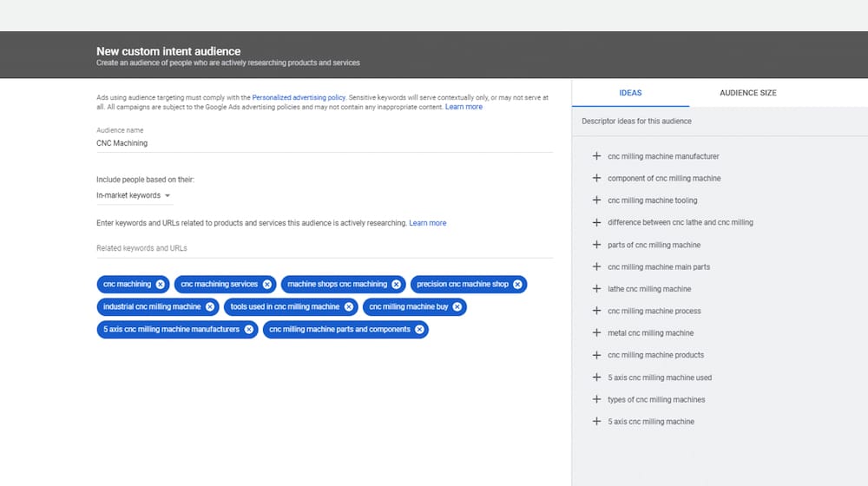Add 'cnc milling machine tooling' idea

[596, 200]
